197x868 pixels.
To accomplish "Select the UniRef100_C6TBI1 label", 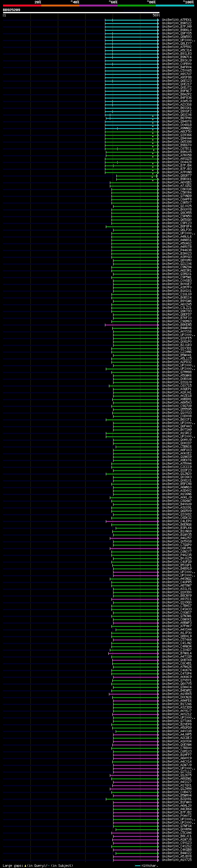I will point(176,149).
